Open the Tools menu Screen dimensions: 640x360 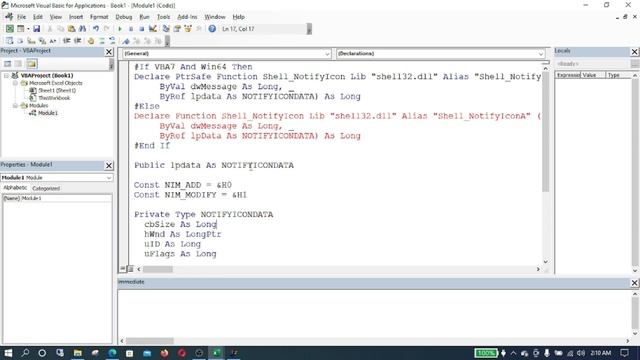pyautogui.click(x=163, y=17)
